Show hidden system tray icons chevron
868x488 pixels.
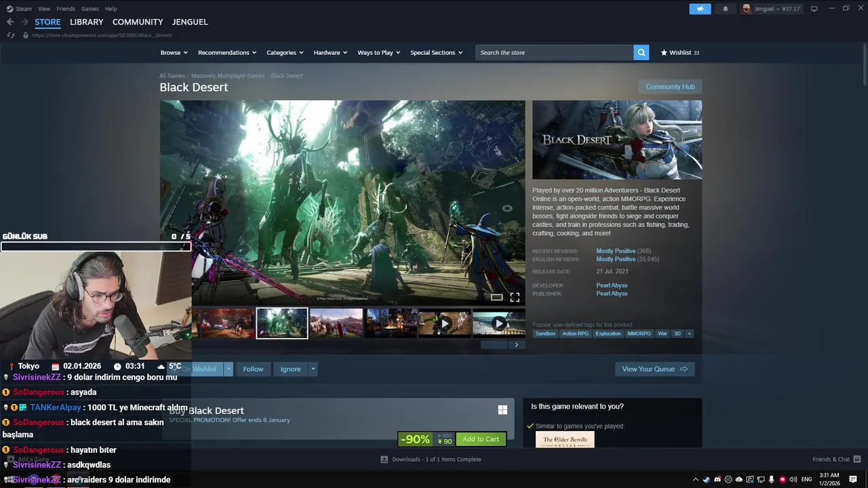click(x=695, y=480)
